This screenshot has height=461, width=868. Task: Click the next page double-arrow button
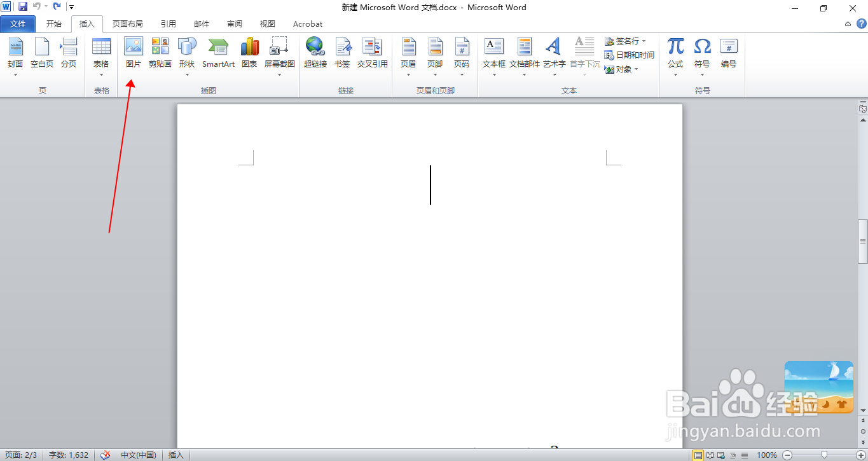pos(863,441)
